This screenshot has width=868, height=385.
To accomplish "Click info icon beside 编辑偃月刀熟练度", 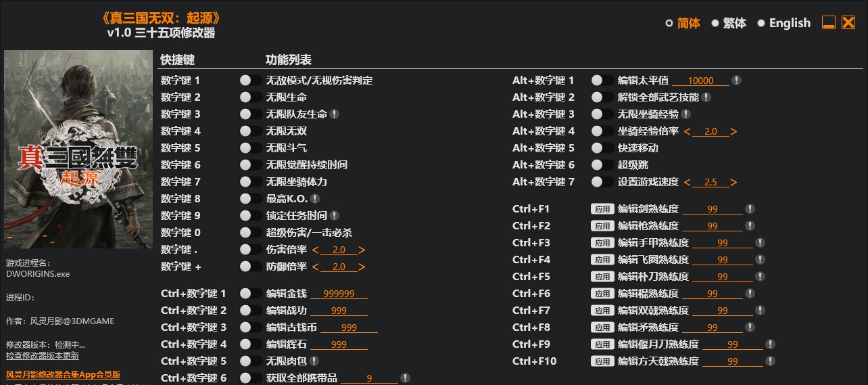I will tap(770, 344).
